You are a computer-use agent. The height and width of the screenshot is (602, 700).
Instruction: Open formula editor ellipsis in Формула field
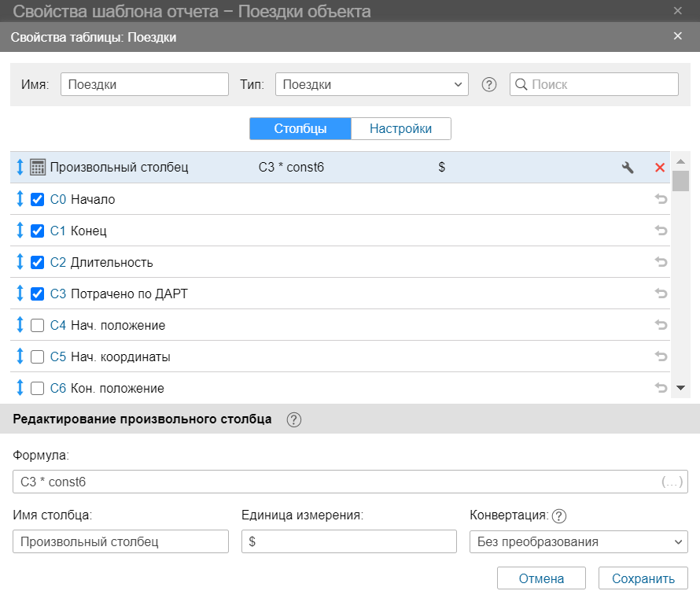point(672,482)
